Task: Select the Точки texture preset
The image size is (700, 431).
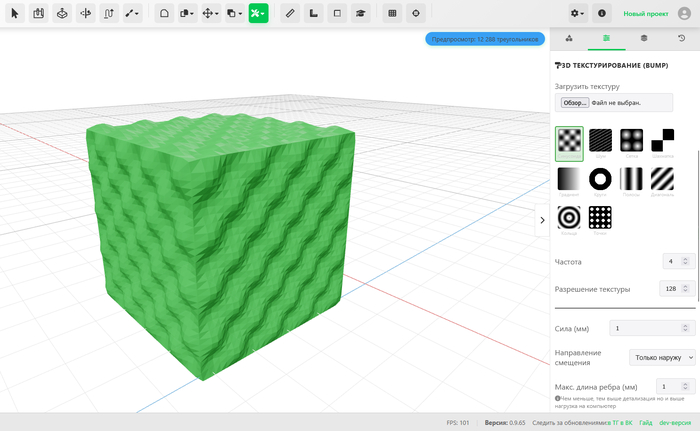Action: [x=600, y=220]
